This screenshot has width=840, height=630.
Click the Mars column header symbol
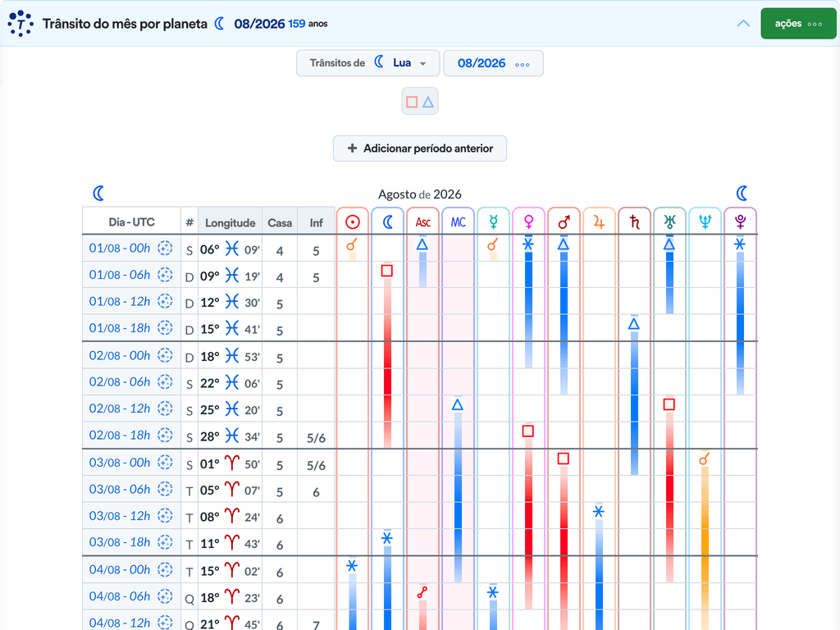coord(564,221)
